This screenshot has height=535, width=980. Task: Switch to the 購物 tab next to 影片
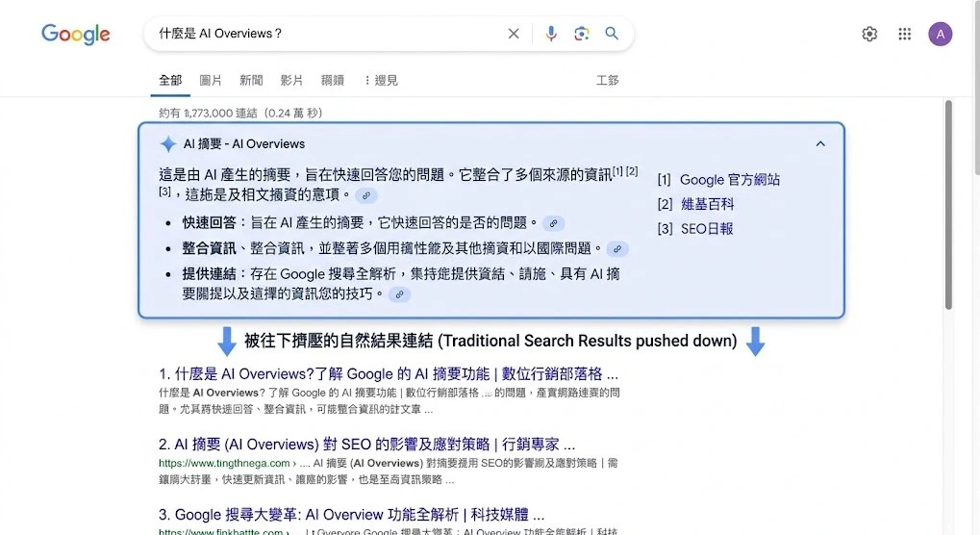[x=333, y=80]
